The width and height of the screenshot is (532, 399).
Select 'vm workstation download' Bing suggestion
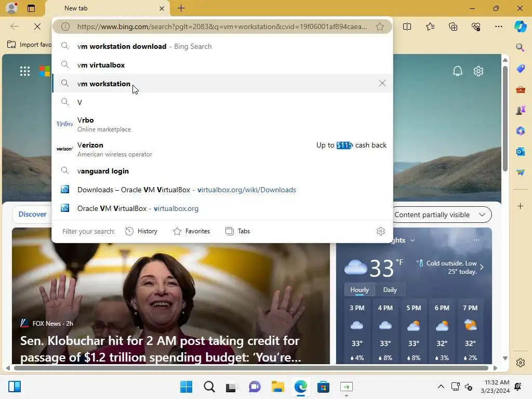point(222,46)
